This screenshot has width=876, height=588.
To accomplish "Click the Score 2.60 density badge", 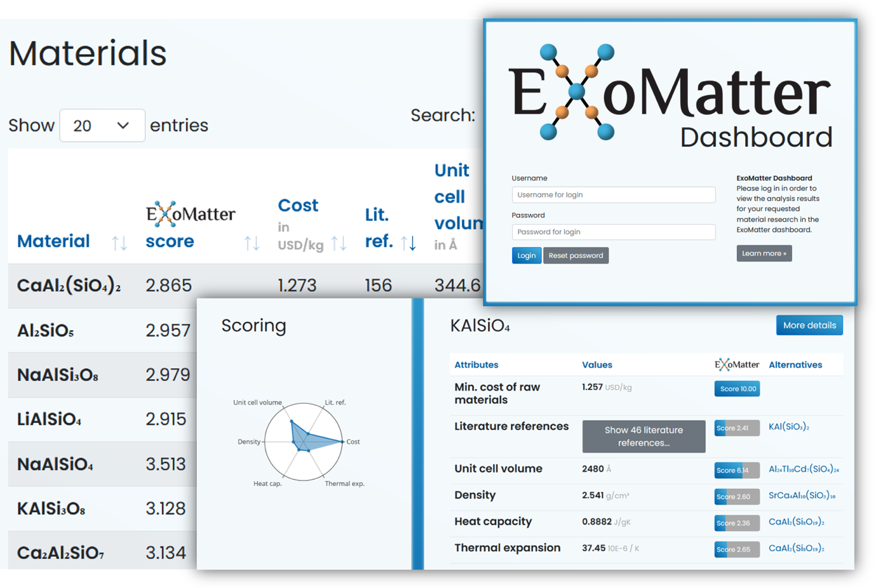I will coord(736,497).
